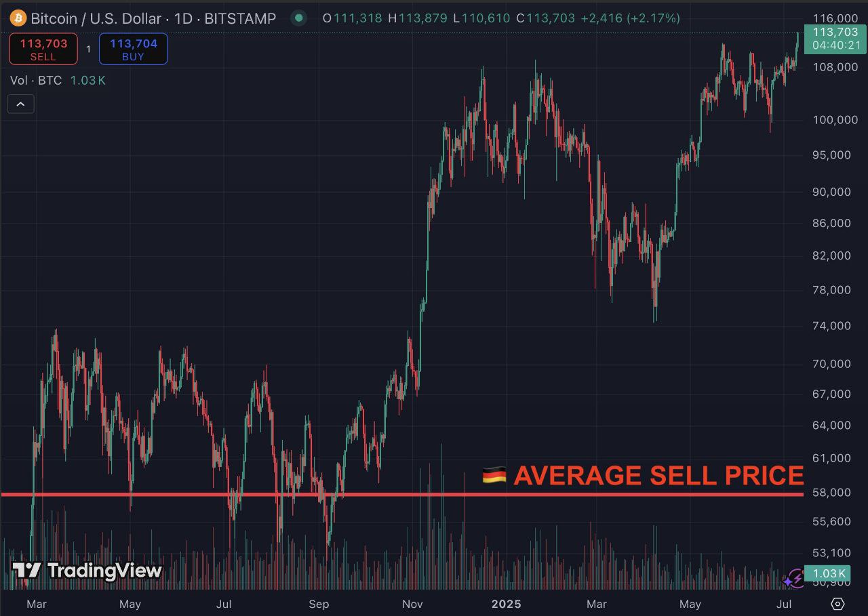Change the 1D interval in the legend
The image size is (868, 616).
pyautogui.click(x=183, y=18)
